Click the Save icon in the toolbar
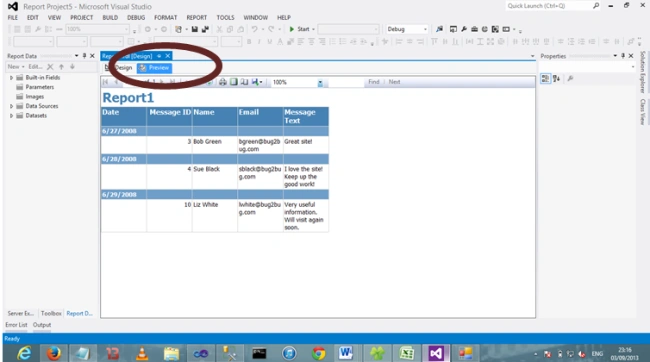Image resolution: width=650 pixels, height=362 pixels. coord(194,29)
